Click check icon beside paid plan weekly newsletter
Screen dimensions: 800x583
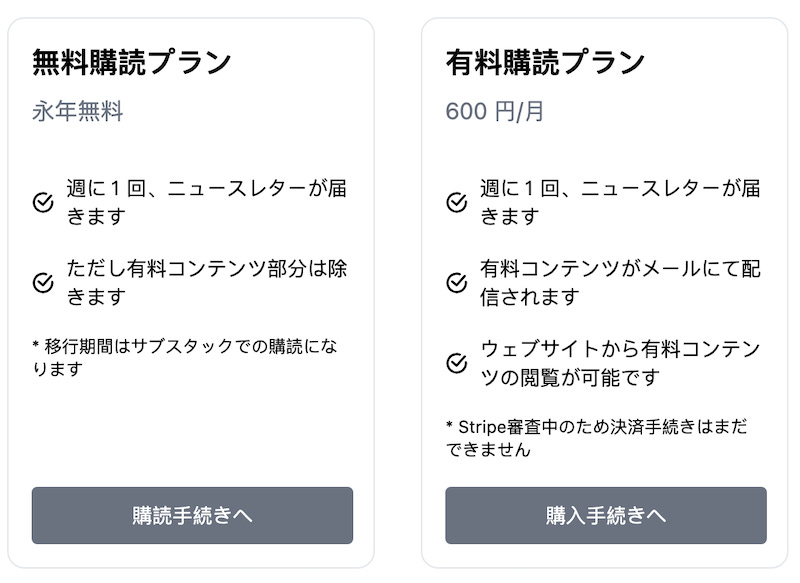(x=457, y=202)
